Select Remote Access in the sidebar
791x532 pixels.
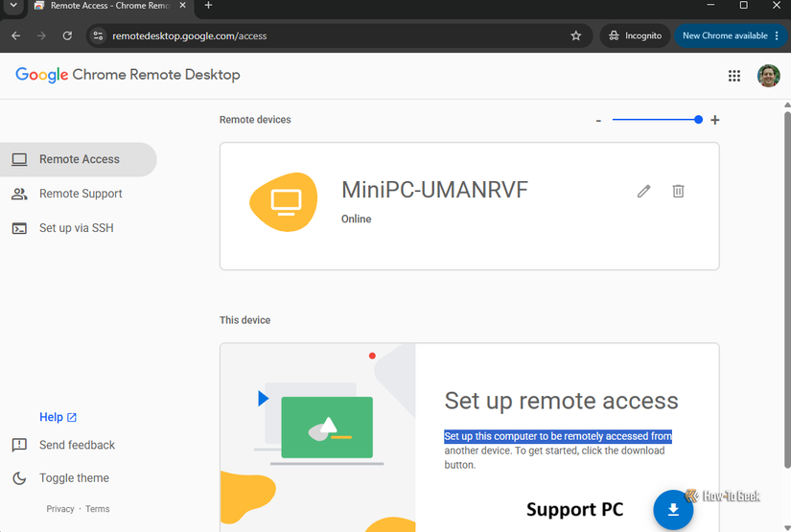pyautogui.click(x=79, y=159)
